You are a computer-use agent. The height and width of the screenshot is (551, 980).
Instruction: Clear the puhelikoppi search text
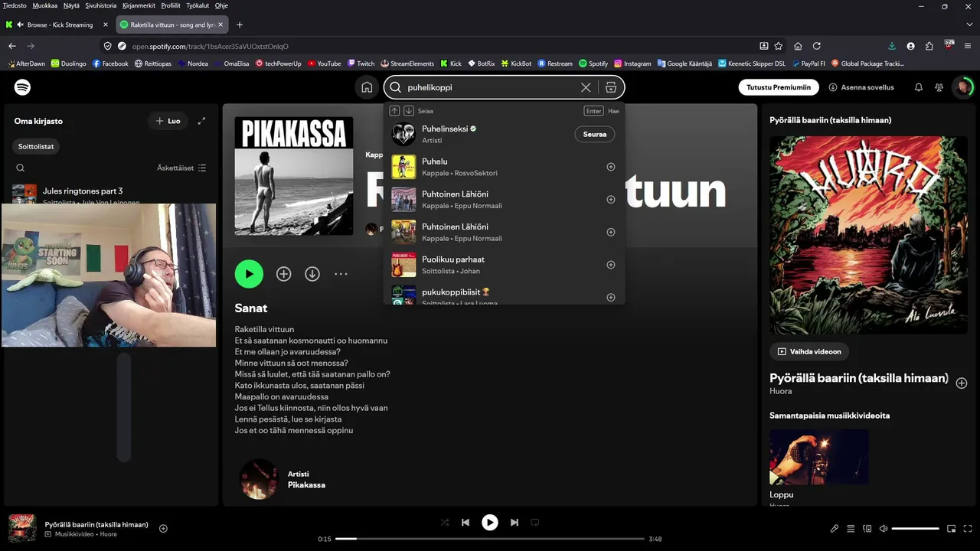click(586, 87)
